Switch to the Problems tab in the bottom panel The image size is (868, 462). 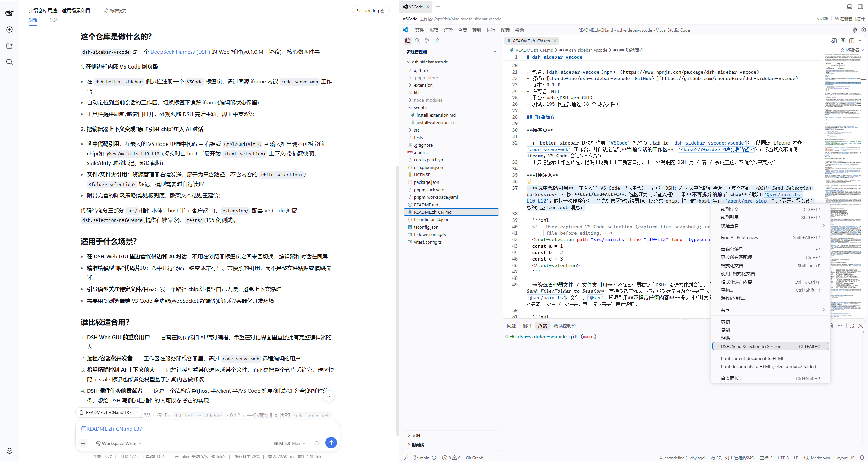(511, 326)
